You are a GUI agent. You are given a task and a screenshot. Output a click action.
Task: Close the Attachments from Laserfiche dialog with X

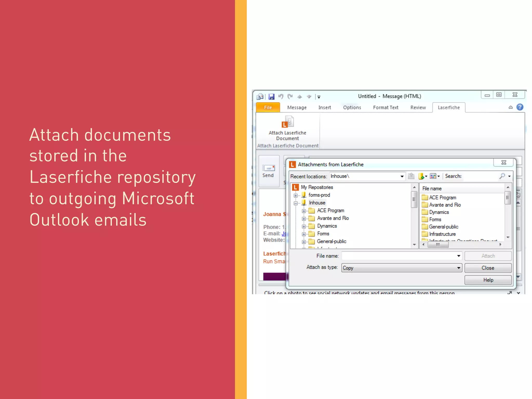503,162
